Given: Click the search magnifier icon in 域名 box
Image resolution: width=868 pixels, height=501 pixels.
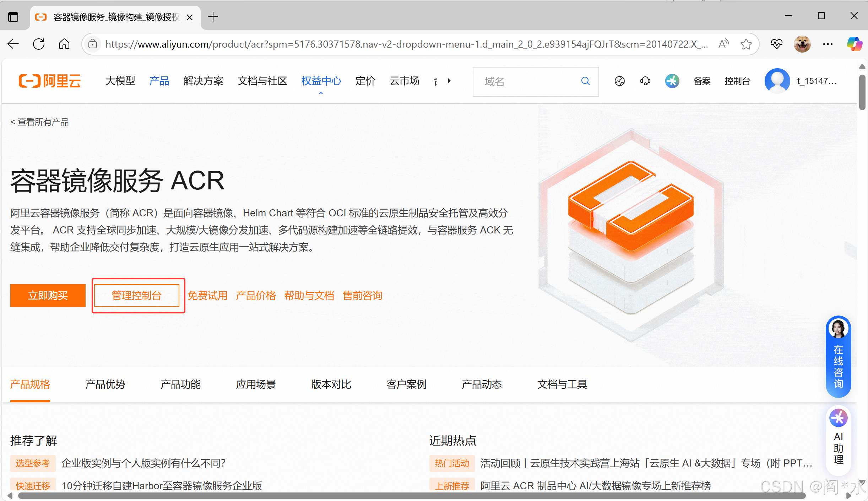Looking at the screenshot, I should [x=585, y=81].
